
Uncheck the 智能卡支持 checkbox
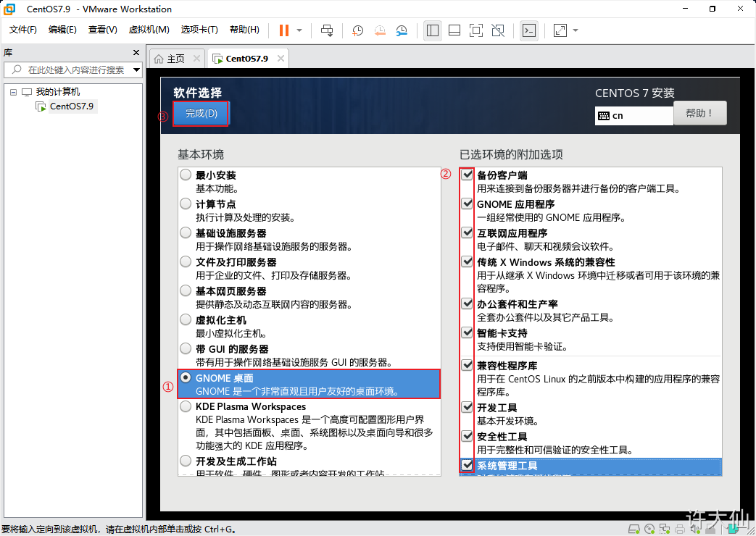pos(467,332)
